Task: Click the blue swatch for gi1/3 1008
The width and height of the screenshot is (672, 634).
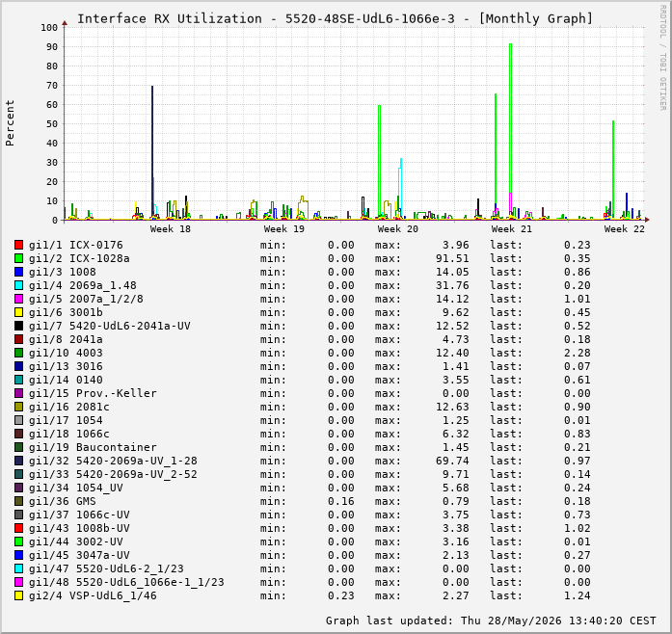Action: click(19, 272)
